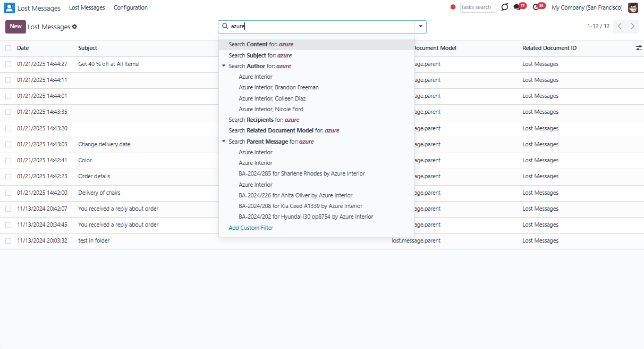Check the Change delivery date row
The width and height of the screenshot is (644, 349).
tap(8, 144)
